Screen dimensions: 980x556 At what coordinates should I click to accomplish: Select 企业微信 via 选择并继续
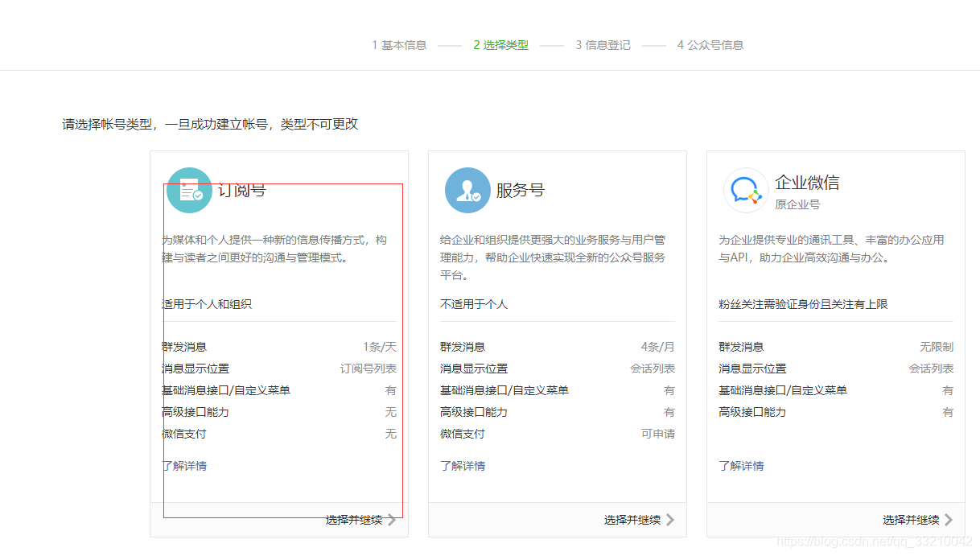911,520
